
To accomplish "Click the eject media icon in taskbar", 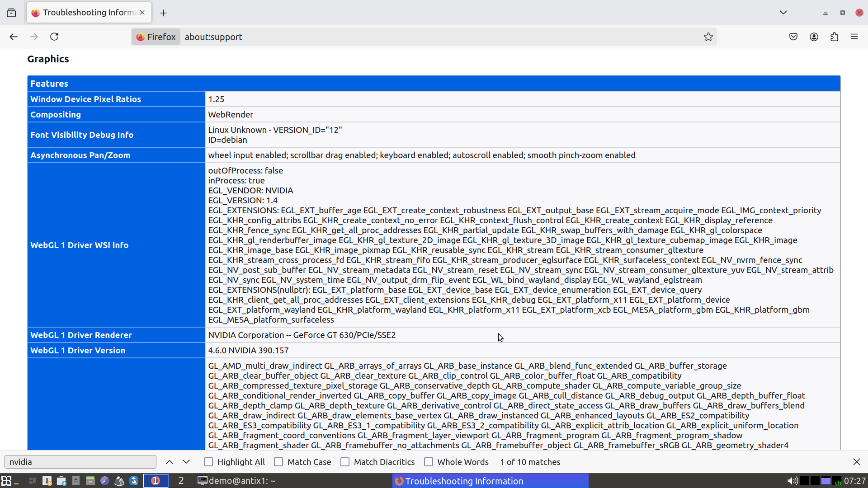I will pyautogui.click(x=76, y=481).
